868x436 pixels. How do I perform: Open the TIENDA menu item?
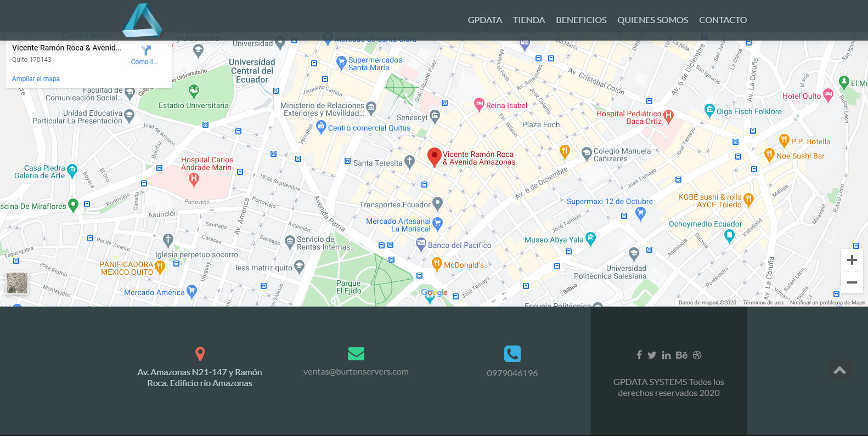coord(529,20)
